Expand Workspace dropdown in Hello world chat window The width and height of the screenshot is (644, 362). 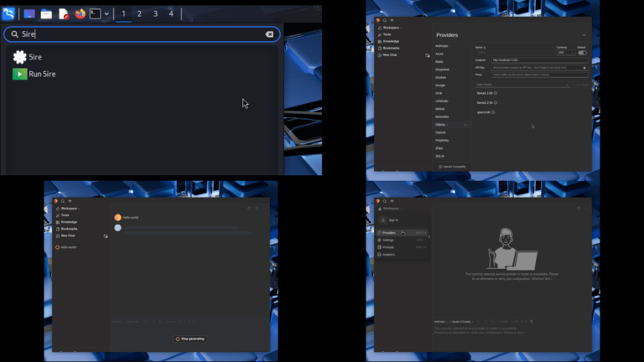68,209
